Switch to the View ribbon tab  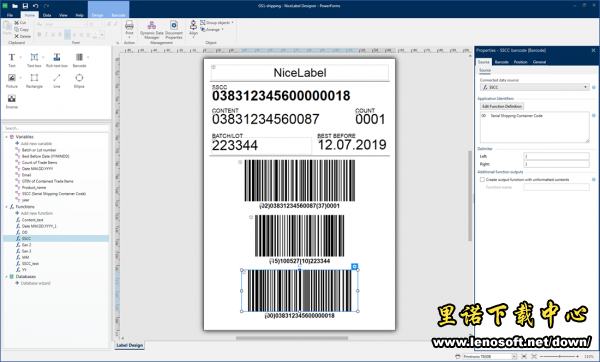(63, 15)
